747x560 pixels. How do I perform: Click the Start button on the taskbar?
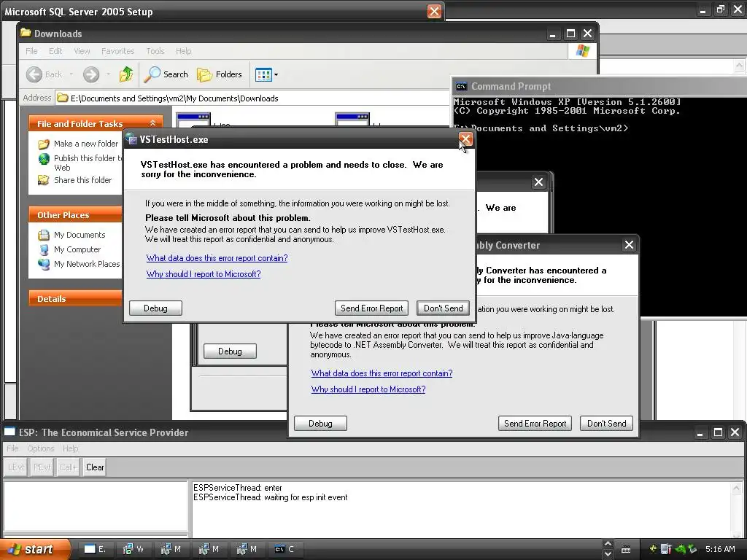click(34, 549)
